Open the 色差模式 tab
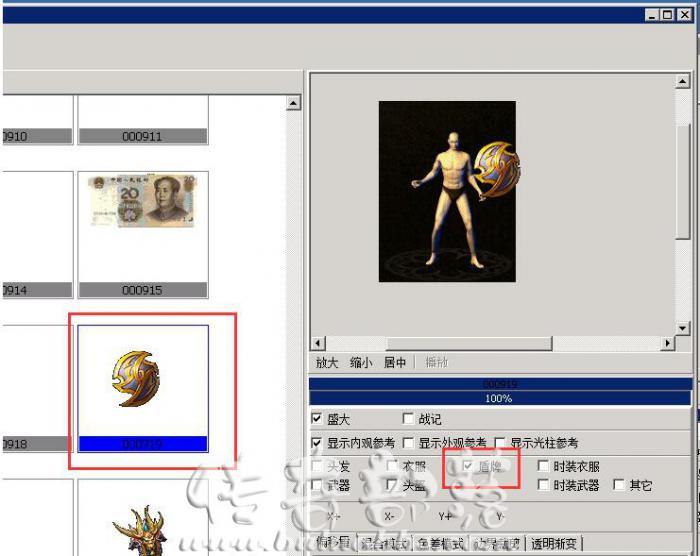Image resolution: width=700 pixels, height=556 pixels. (x=438, y=544)
